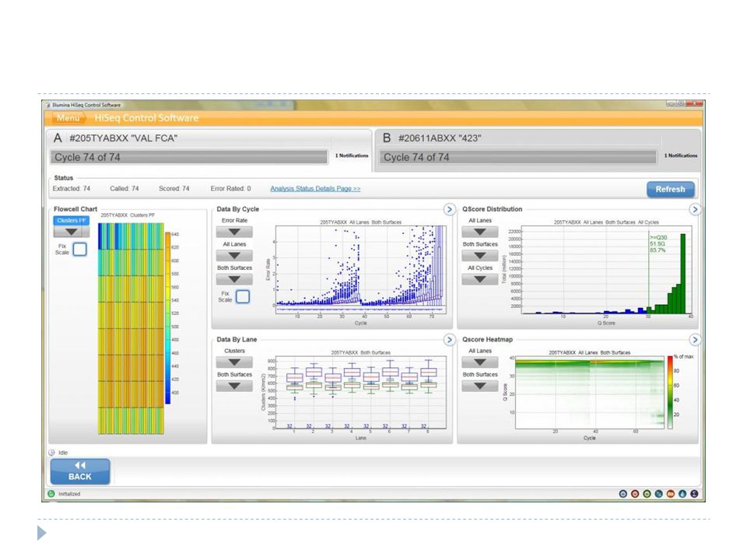The height and width of the screenshot is (560, 747).
Task: Click the Flowcell Chart tile heatmap
Action: coord(131,328)
